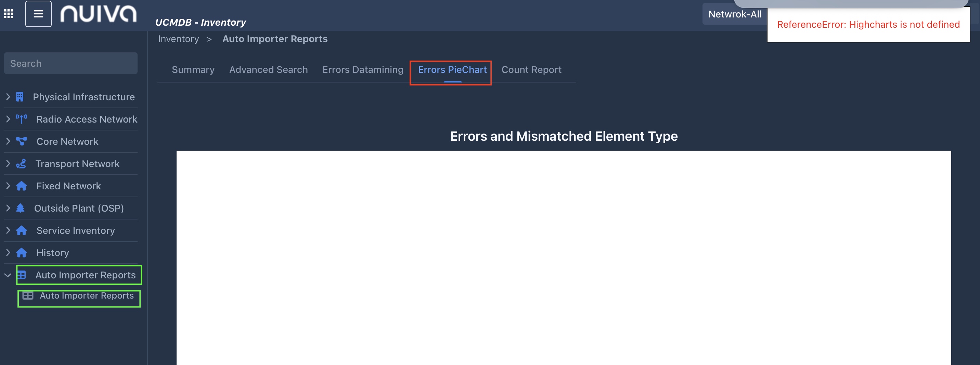Click the Inventory breadcrumb link
The height and width of the screenshot is (365, 980).
pos(178,39)
